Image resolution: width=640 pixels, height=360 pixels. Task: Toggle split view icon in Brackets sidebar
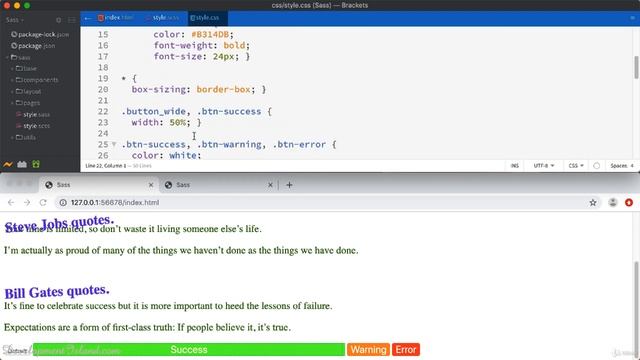click(x=72, y=20)
